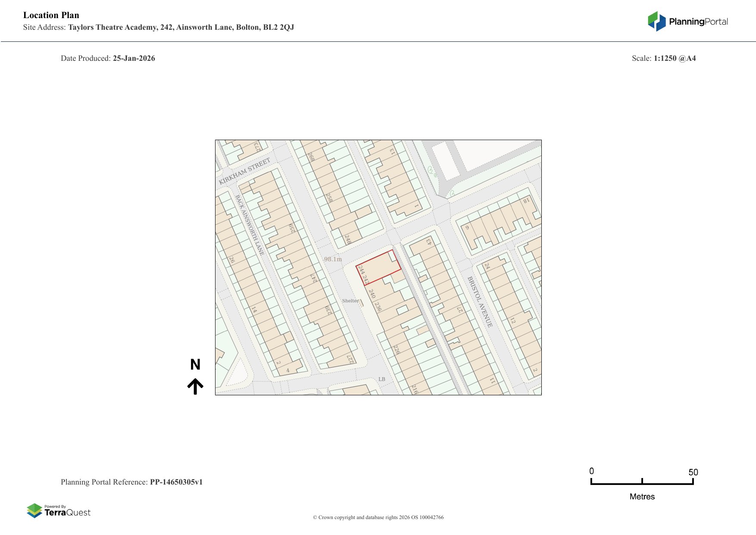Viewport: 756px width, 535px height.
Task: Click the BACK AINSWORTH LANE label
Action: tap(249, 225)
